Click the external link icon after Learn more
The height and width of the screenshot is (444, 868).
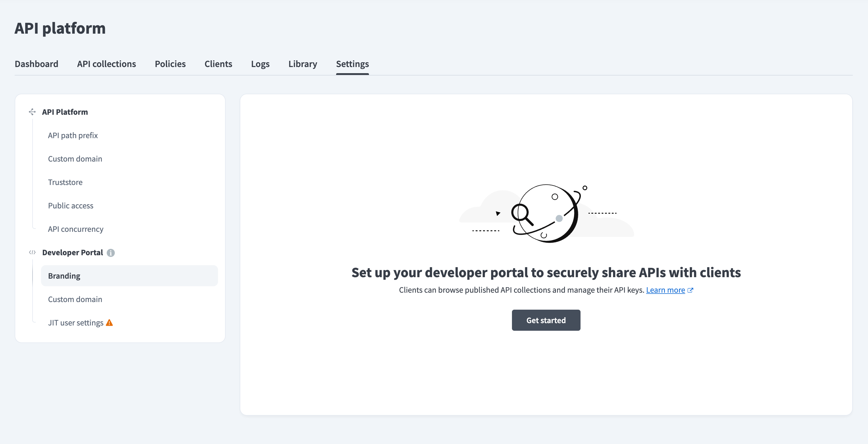690,290
